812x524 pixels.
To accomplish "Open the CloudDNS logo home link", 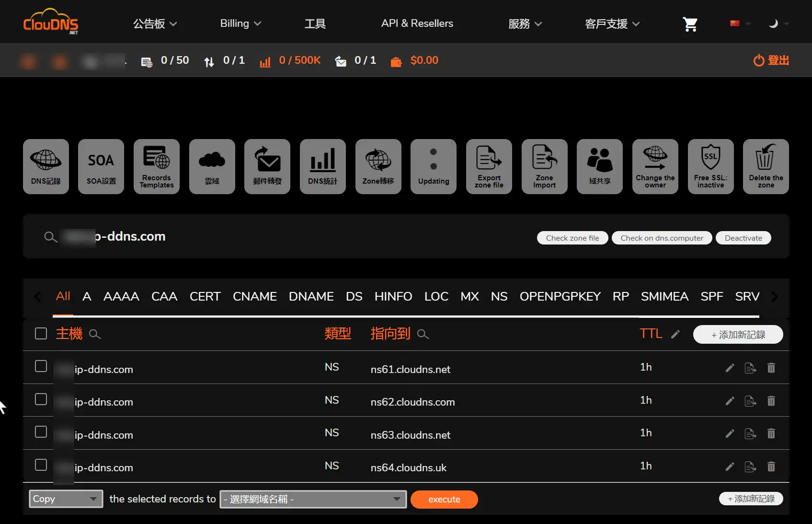I will click(x=51, y=23).
